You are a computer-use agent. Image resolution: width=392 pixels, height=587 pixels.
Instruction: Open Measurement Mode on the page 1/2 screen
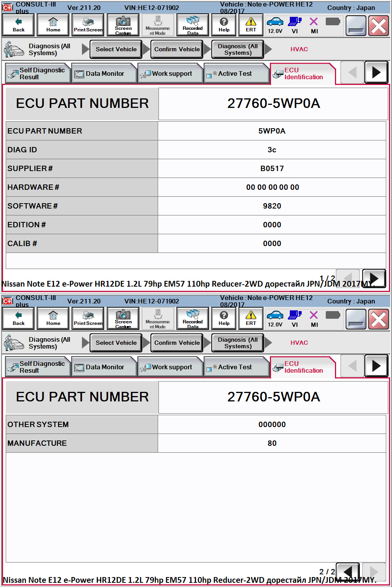coord(158,25)
